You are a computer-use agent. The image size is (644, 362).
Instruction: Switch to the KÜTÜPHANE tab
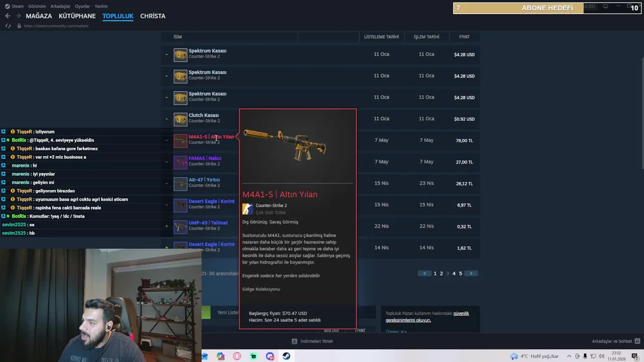pyautogui.click(x=77, y=16)
